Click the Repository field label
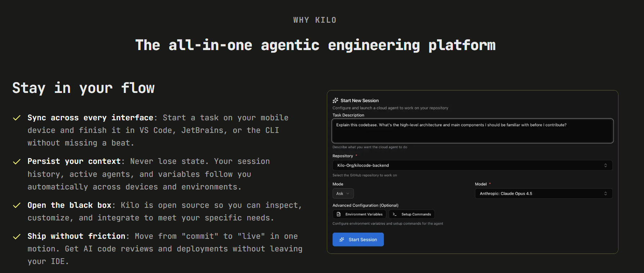Image resolution: width=644 pixels, height=273 pixels. tap(343, 156)
